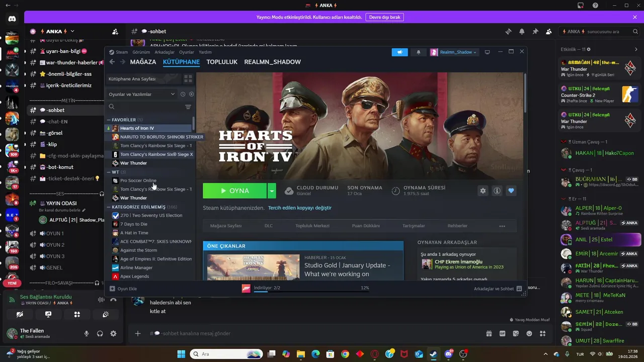Open Discord user settings gear
The image size is (644, 362).
point(113,333)
